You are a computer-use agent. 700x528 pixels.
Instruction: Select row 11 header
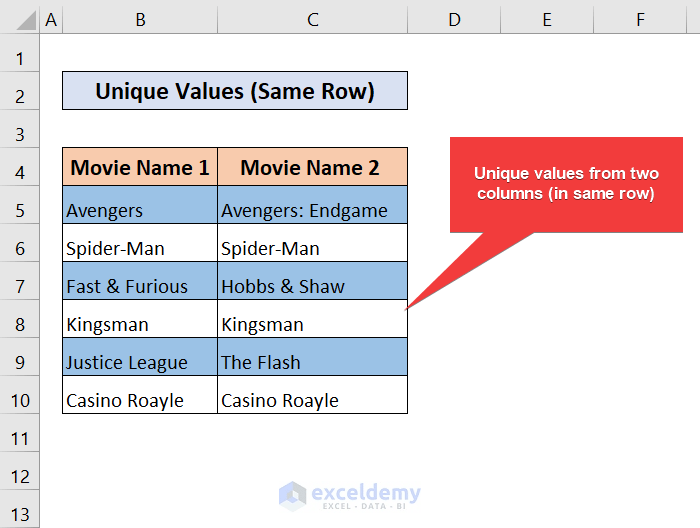pos(20,432)
